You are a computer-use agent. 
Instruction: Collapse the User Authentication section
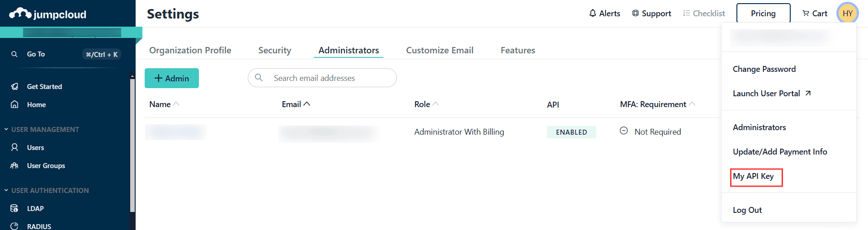pos(6,190)
